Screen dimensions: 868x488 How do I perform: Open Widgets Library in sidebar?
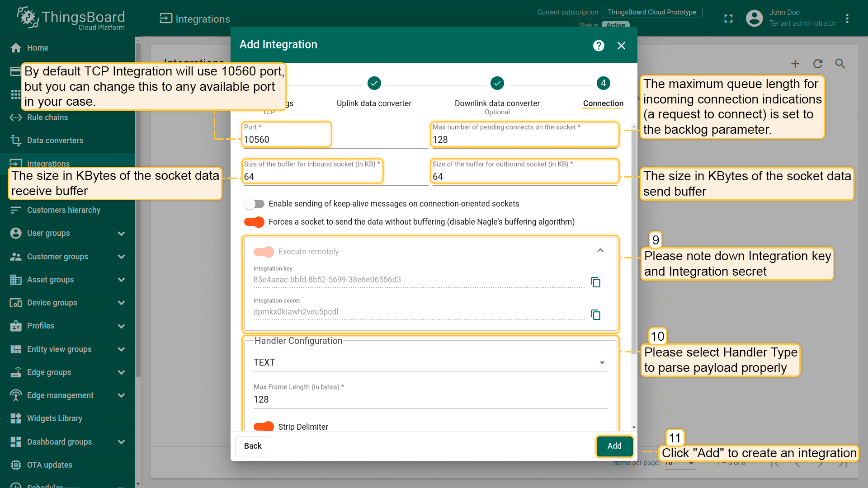[x=68, y=418]
